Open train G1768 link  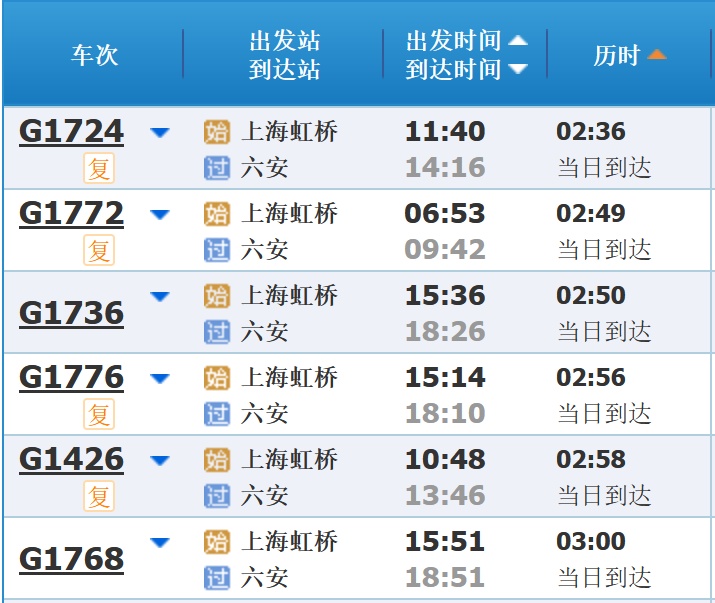71,559
